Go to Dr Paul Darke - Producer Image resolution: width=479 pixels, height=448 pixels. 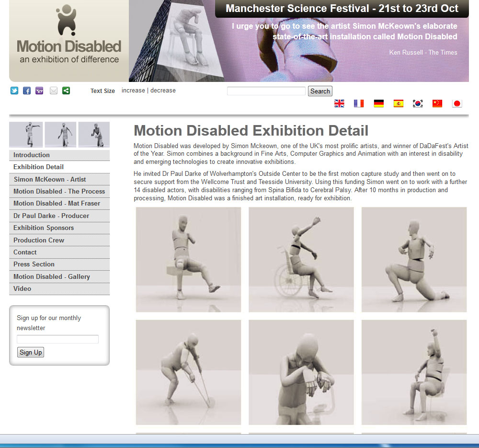[59, 216]
